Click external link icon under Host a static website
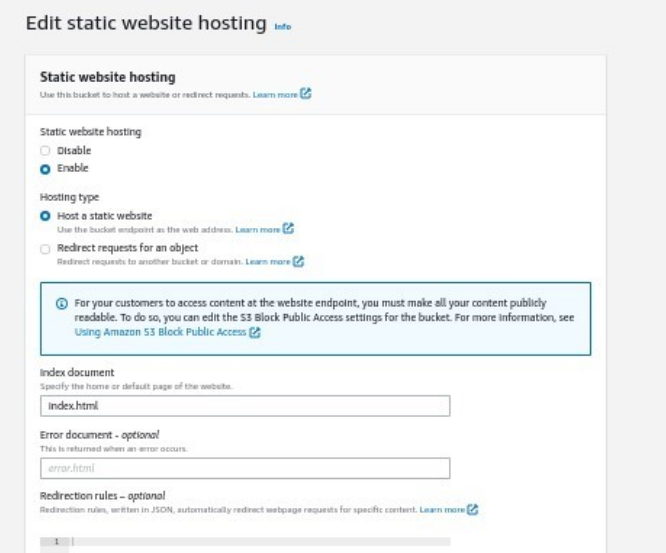The height and width of the screenshot is (553, 666). (288, 228)
